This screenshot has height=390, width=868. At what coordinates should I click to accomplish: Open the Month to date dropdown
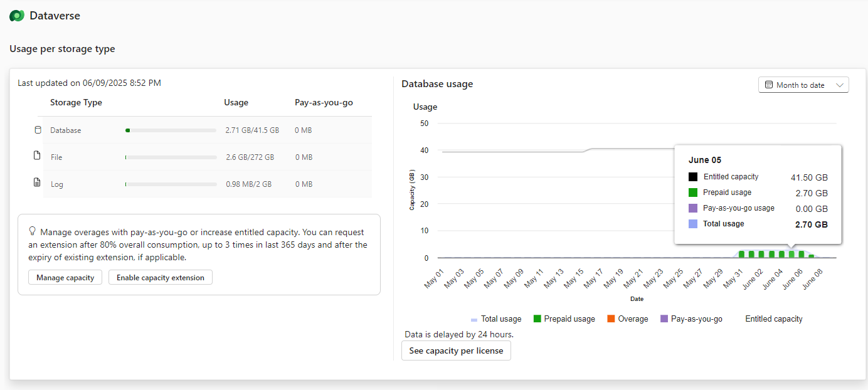[803, 85]
